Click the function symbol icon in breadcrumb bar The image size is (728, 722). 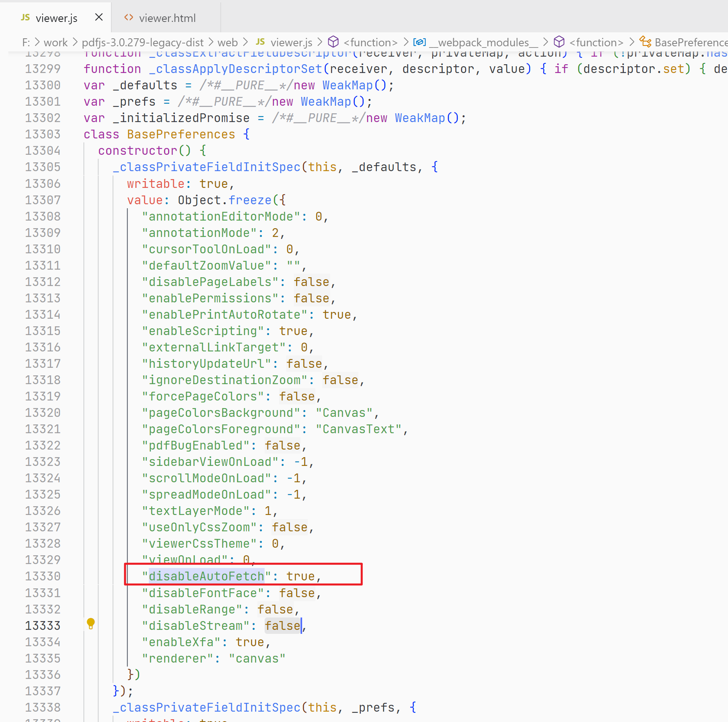pos(333,42)
